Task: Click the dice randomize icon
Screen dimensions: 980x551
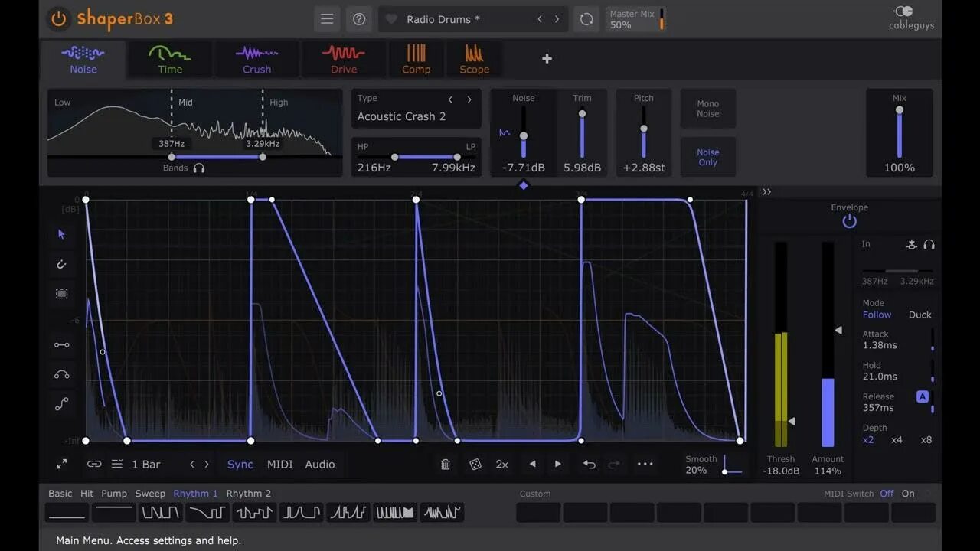Action: click(x=475, y=465)
